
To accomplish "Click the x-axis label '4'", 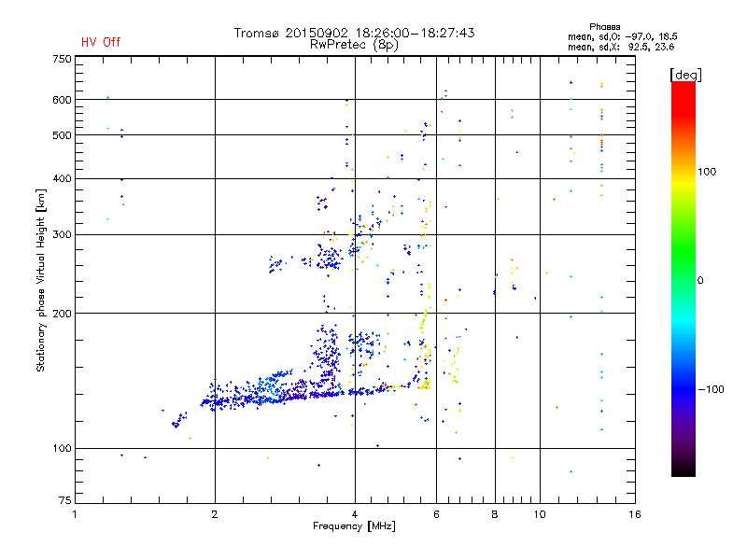I will 355,514.
